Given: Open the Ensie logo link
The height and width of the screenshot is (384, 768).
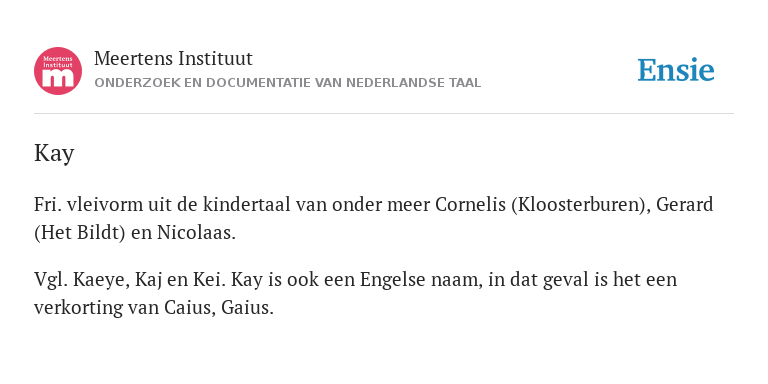Looking at the screenshot, I should [675, 70].
